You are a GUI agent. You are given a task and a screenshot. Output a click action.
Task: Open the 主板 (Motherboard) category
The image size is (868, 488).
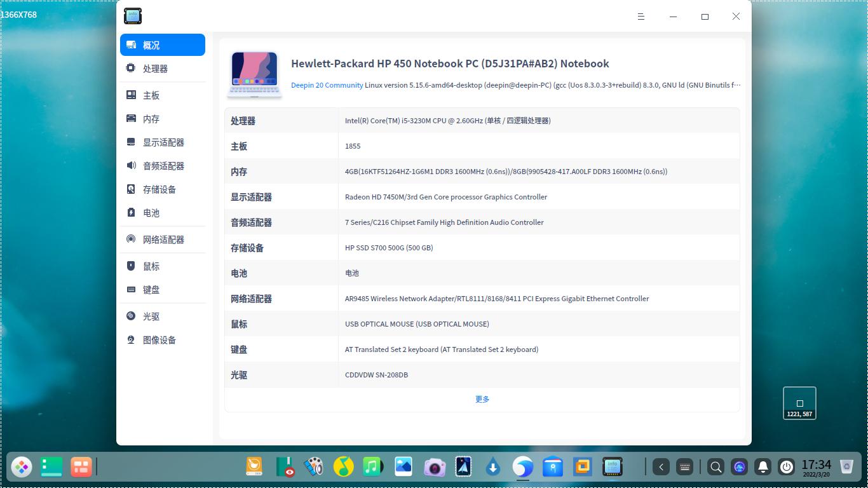pyautogui.click(x=151, y=95)
